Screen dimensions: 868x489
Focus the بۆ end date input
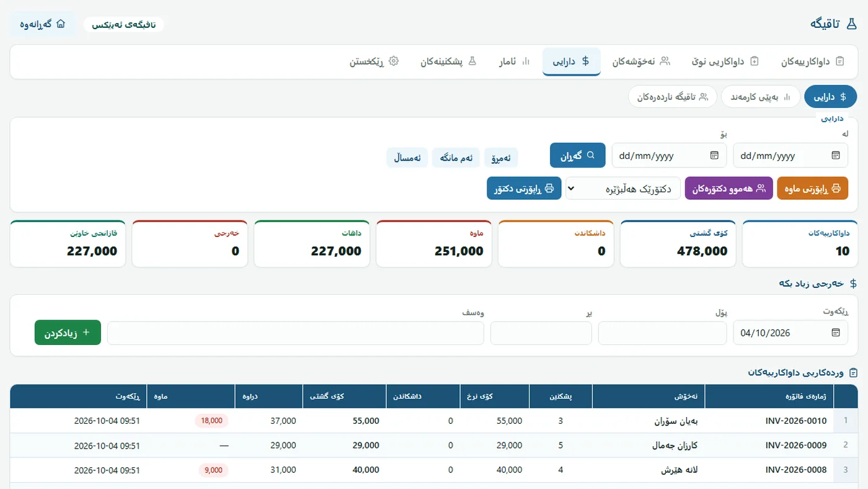(669, 155)
